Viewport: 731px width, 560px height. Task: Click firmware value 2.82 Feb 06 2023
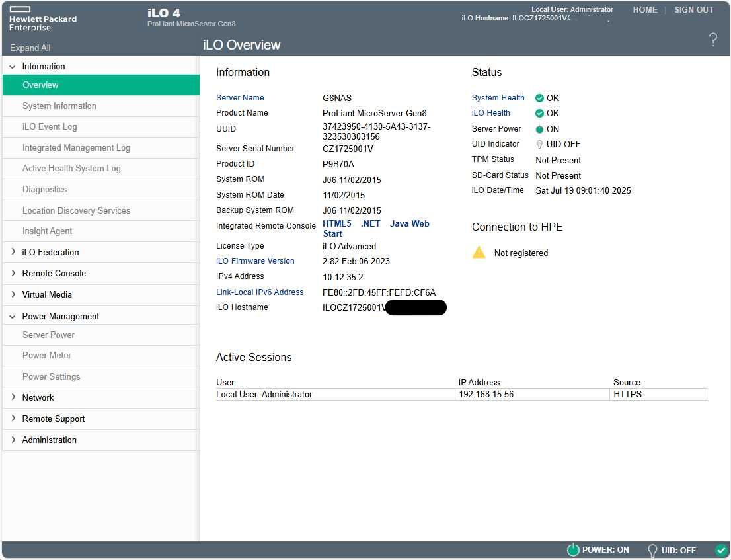[356, 261]
